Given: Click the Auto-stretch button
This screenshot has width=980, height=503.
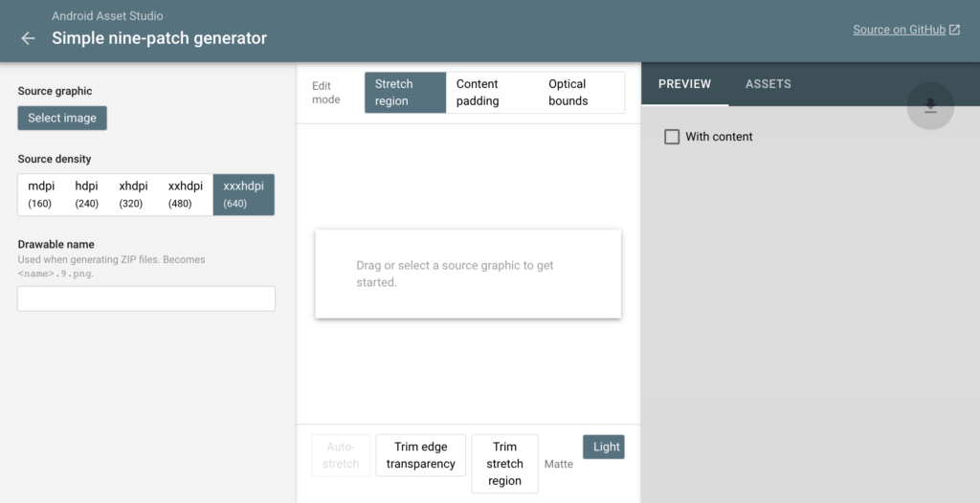Looking at the screenshot, I should click(x=341, y=455).
